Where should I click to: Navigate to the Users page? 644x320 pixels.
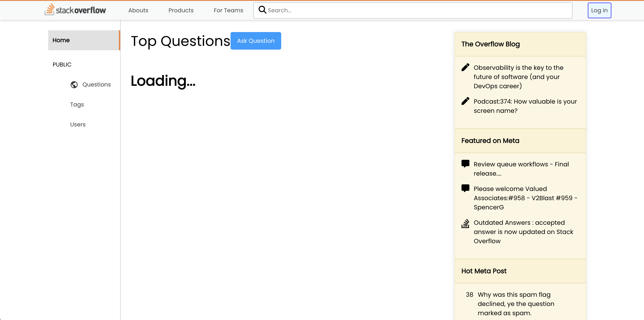pos(78,124)
